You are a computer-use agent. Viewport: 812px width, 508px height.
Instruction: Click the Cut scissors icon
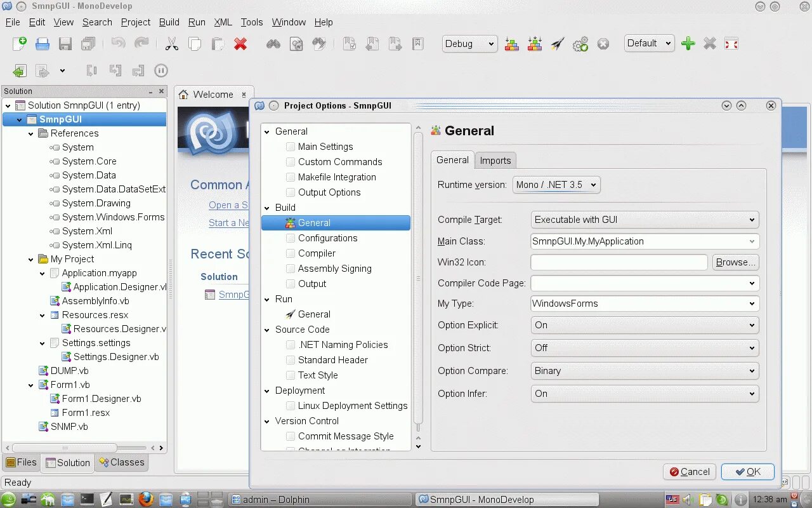click(x=171, y=44)
